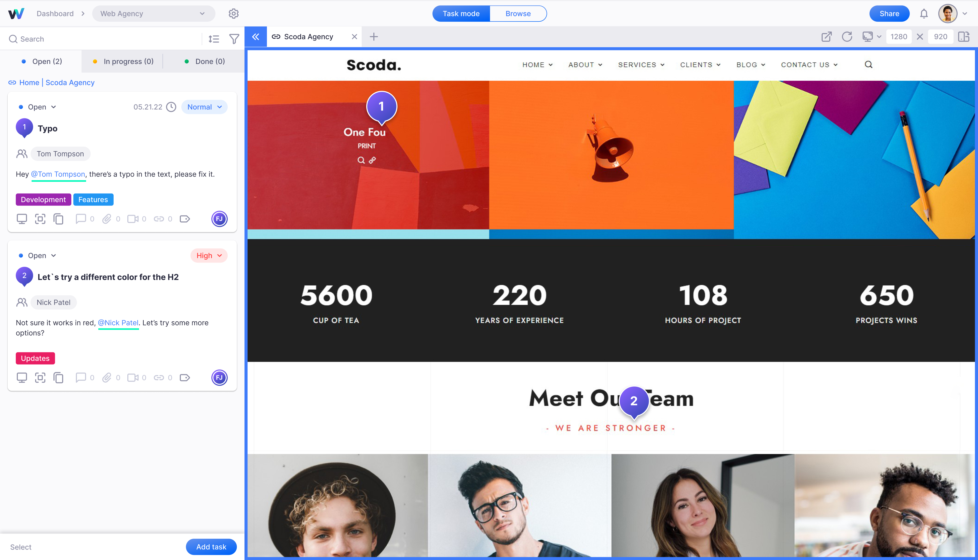Select the In progress (0) tab

pyautogui.click(x=123, y=62)
